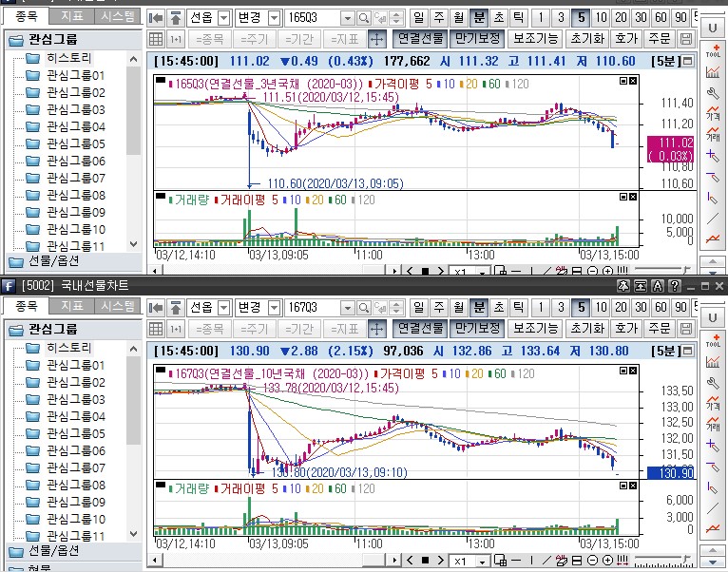Open 변경 dropdown in lower window
This screenshot has height=572, width=728.
[275, 307]
